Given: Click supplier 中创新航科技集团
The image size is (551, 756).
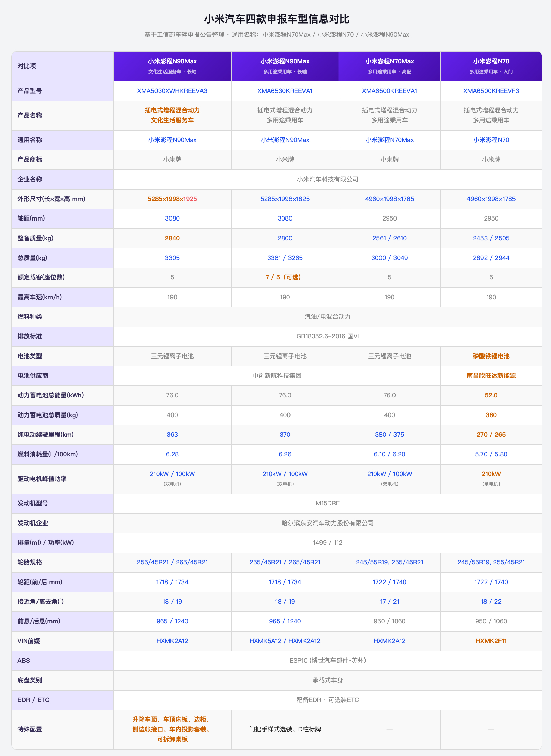Looking at the screenshot, I should [x=277, y=376].
